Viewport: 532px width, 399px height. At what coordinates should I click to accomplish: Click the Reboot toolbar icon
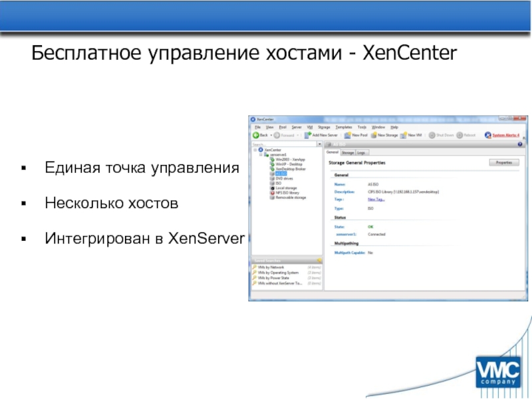(x=460, y=135)
